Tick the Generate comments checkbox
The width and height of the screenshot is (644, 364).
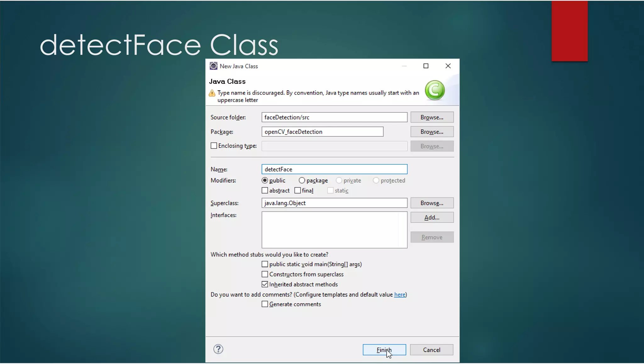(265, 304)
